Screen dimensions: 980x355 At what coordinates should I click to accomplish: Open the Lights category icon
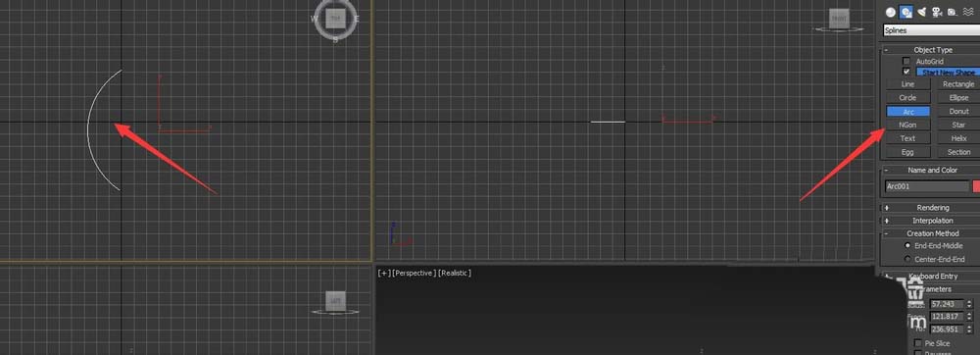921,12
